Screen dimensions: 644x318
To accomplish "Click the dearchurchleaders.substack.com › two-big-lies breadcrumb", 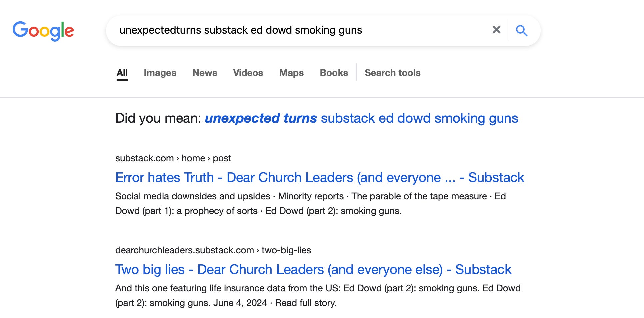I will [213, 250].
